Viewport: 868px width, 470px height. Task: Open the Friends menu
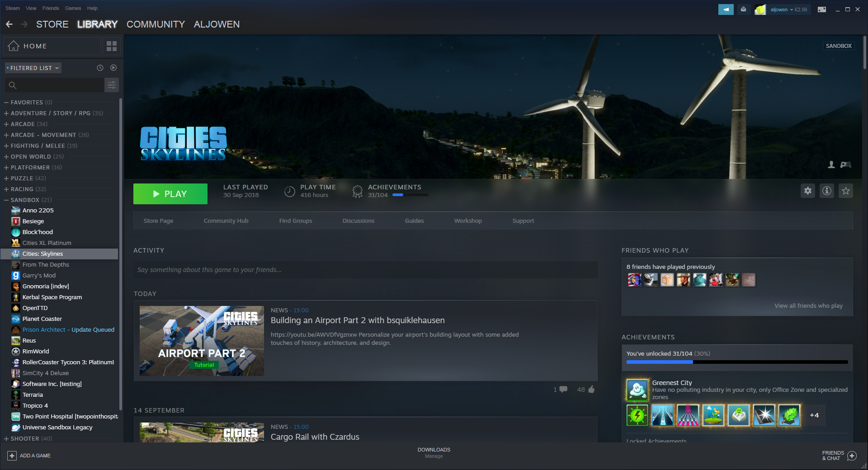click(51, 8)
